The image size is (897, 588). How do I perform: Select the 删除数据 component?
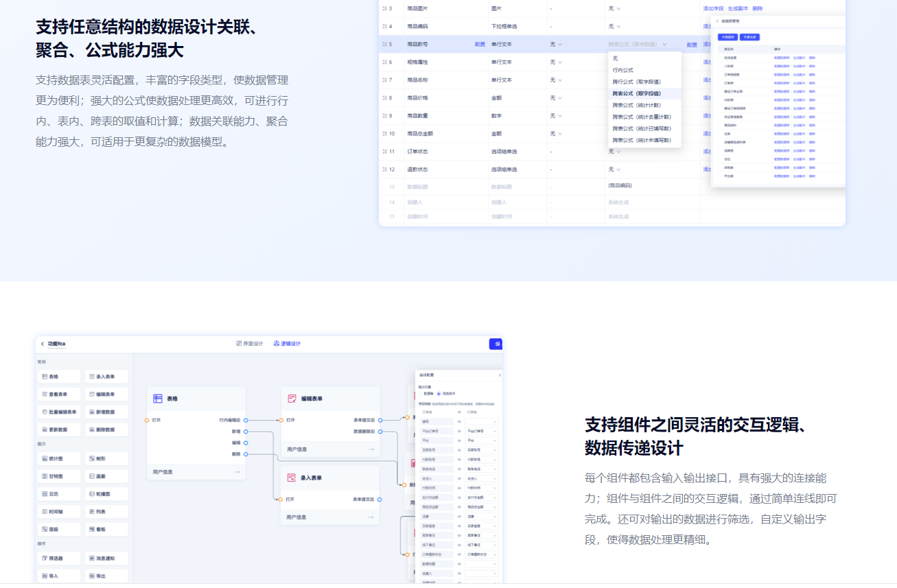click(106, 430)
